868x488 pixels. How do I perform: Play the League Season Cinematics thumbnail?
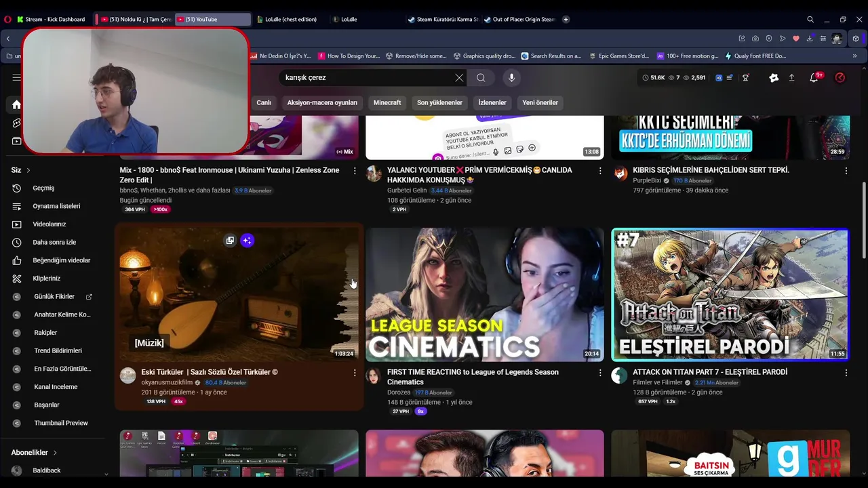pyautogui.click(x=484, y=294)
